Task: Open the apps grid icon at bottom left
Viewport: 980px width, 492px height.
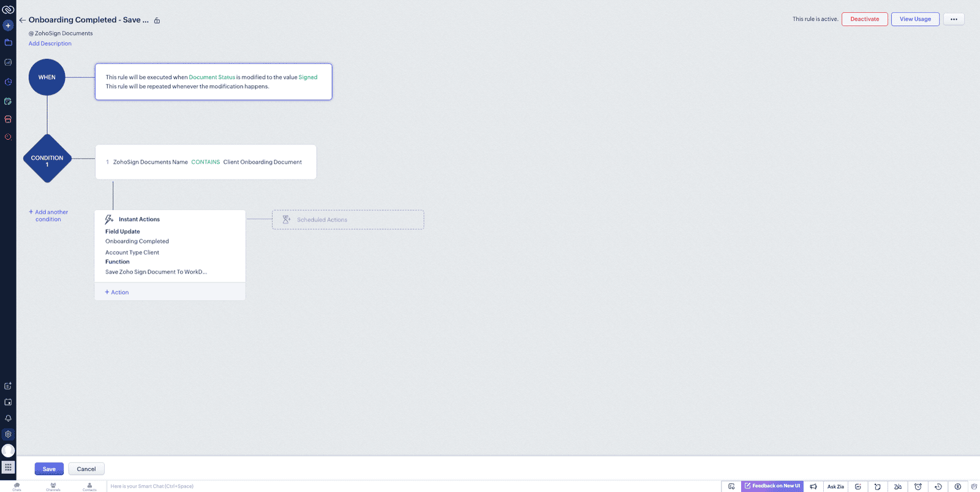Action: 8,467
